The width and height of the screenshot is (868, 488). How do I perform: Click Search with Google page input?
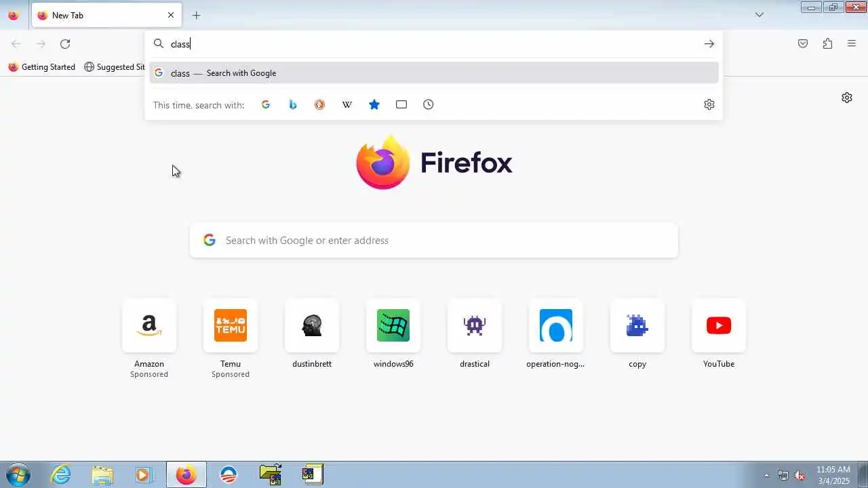pyautogui.click(x=434, y=240)
